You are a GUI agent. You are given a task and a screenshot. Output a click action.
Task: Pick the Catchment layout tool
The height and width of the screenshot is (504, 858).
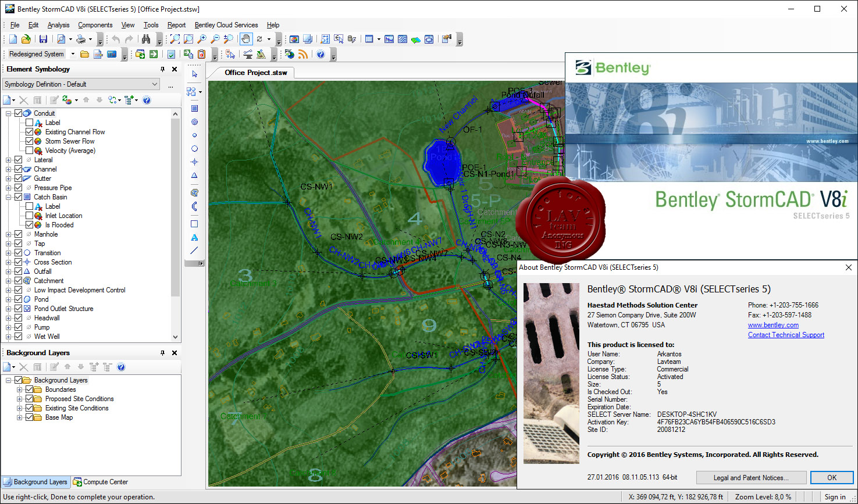click(194, 192)
